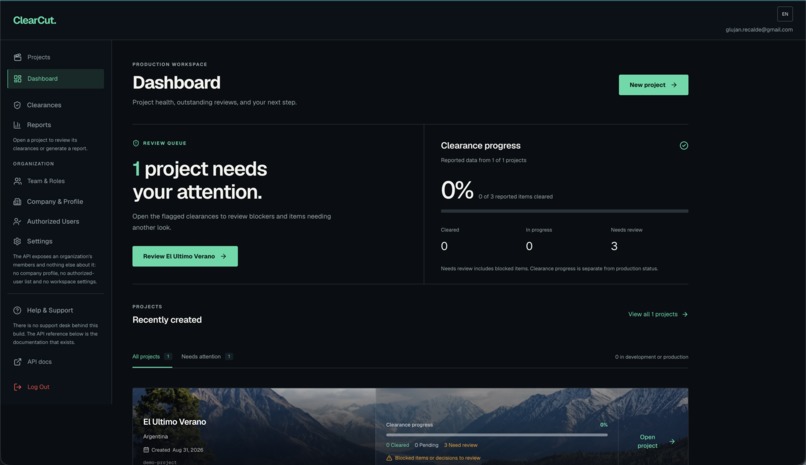The image size is (806, 465).
Task: Create a New project
Action: [653, 85]
